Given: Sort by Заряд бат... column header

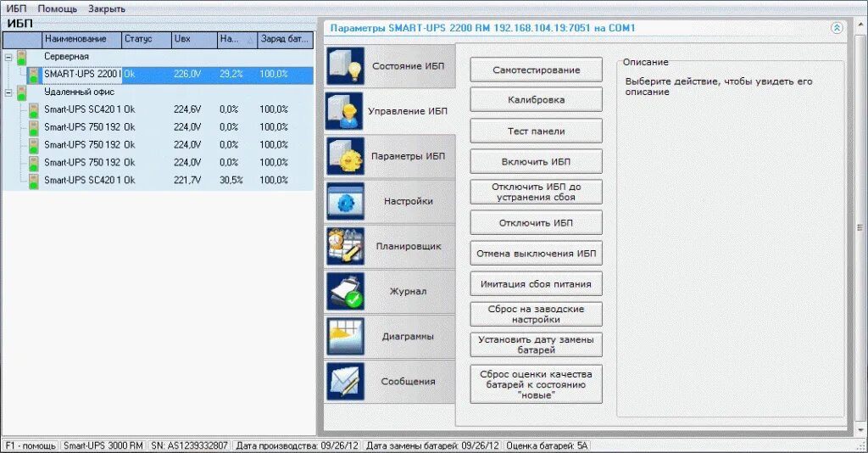Looking at the screenshot, I should click(285, 39).
